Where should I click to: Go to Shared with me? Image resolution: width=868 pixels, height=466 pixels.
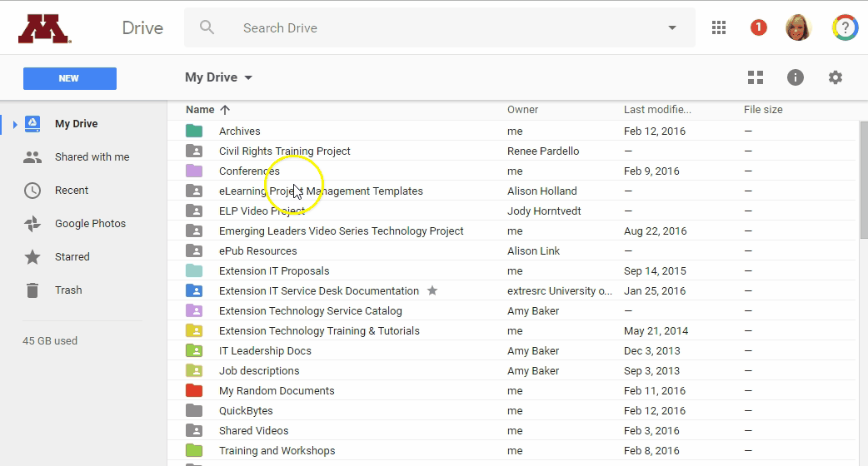(x=92, y=157)
